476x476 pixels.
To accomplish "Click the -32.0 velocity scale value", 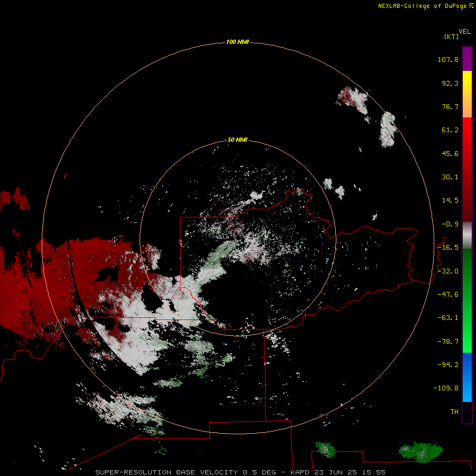I will [448, 271].
